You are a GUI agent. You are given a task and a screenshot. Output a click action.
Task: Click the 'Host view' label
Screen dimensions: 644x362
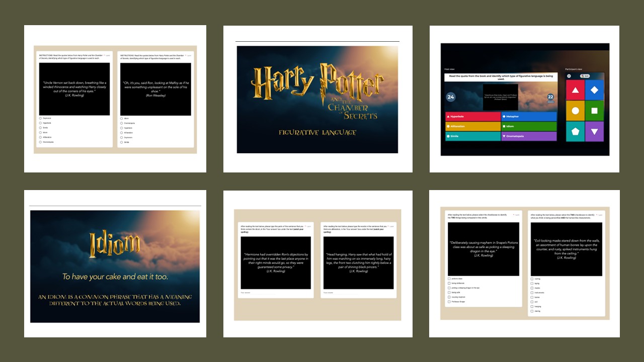450,69
